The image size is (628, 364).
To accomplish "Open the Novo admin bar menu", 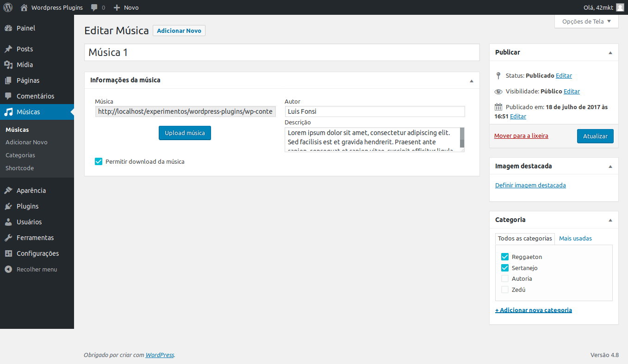I will click(x=126, y=7).
